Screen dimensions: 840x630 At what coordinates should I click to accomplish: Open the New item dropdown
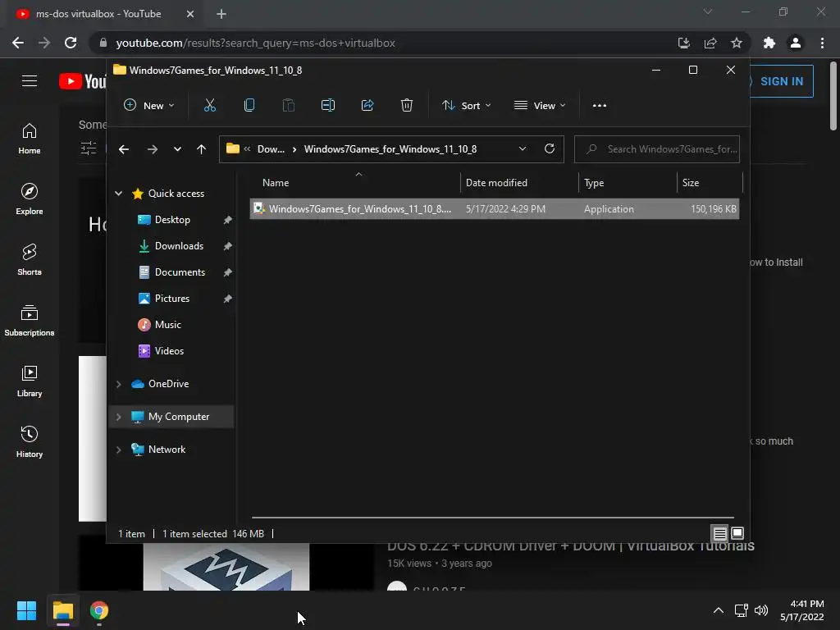tap(149, 106)
